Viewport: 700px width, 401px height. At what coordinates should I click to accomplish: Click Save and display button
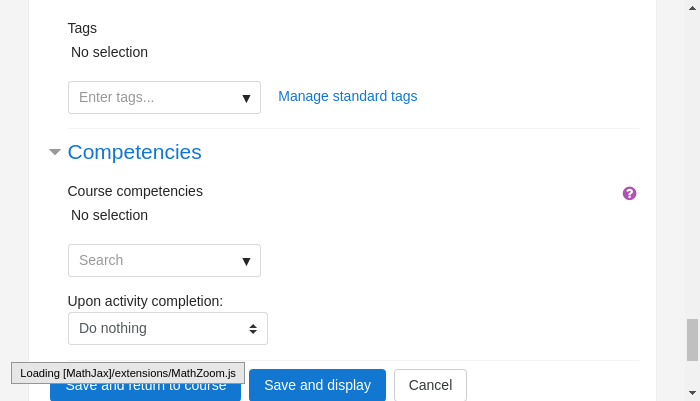tap(317, 385)
